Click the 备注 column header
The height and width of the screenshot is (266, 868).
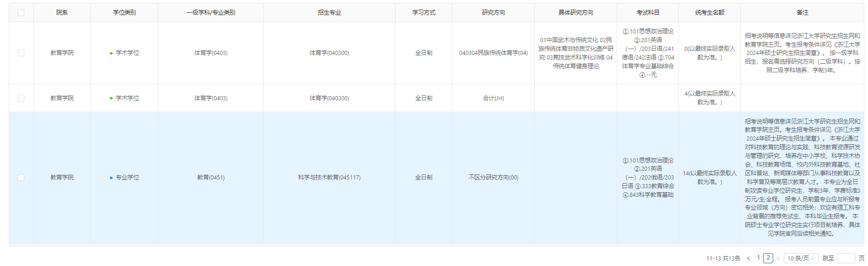coord(803,13)
